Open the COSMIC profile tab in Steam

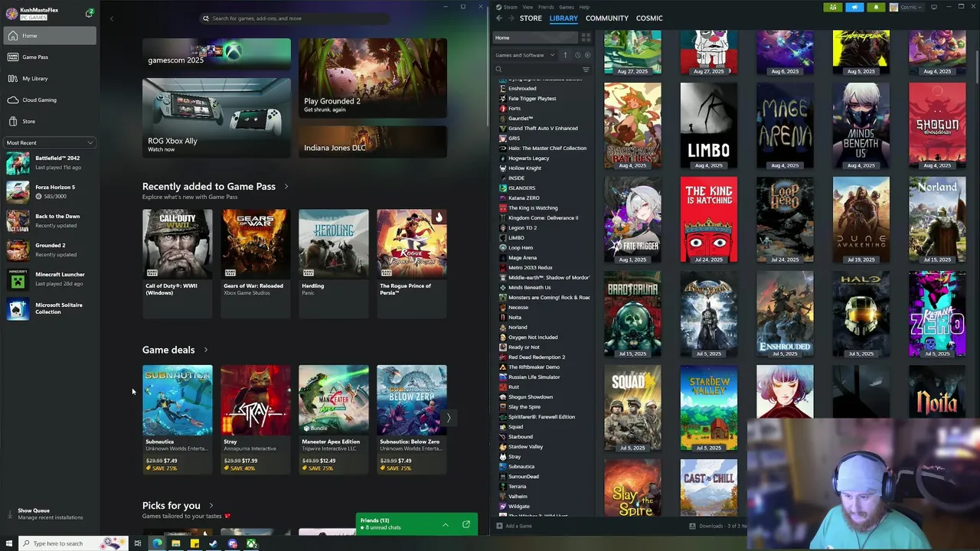click(x=649, y=18)
